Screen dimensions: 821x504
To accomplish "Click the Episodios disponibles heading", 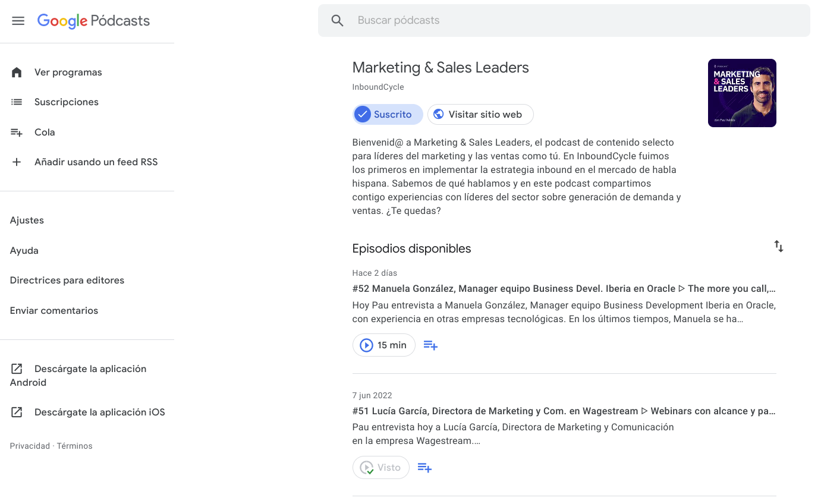I will 411,249.
